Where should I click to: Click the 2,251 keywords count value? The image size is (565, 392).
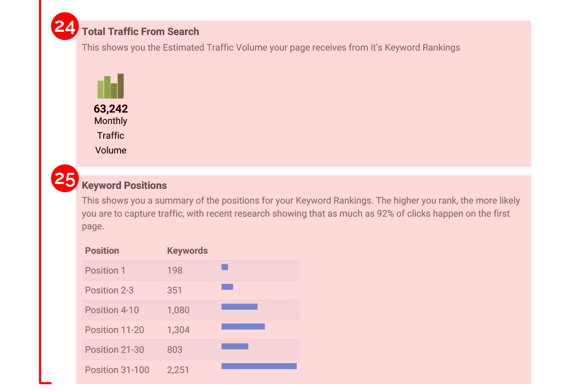178,370
